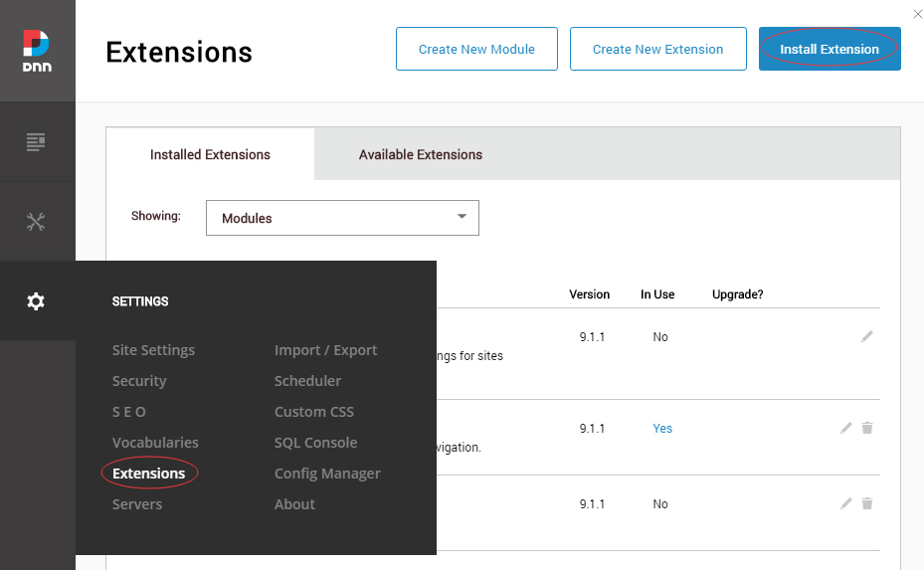This screenshot has height=570, width=924.
Task: Open Servers in settings menu
Action: 136,504
